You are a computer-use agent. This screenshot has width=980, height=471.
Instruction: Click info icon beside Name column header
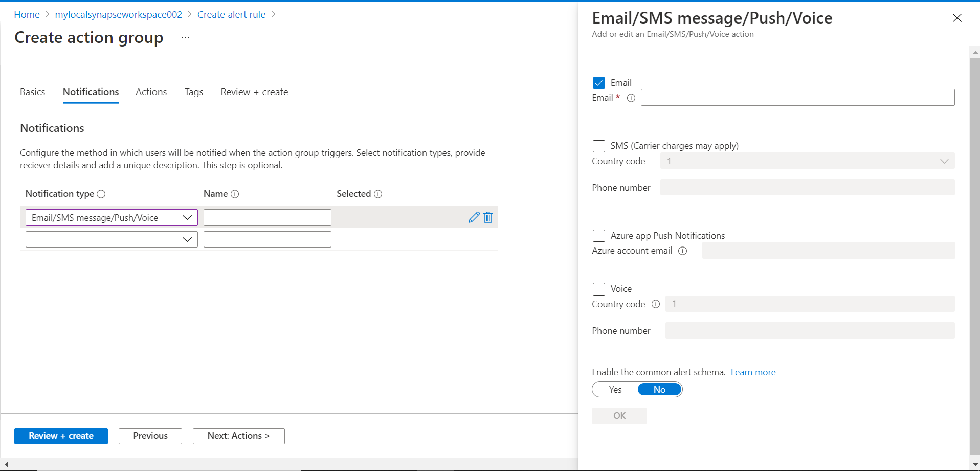pyautogui.click(x=235, y=194)
